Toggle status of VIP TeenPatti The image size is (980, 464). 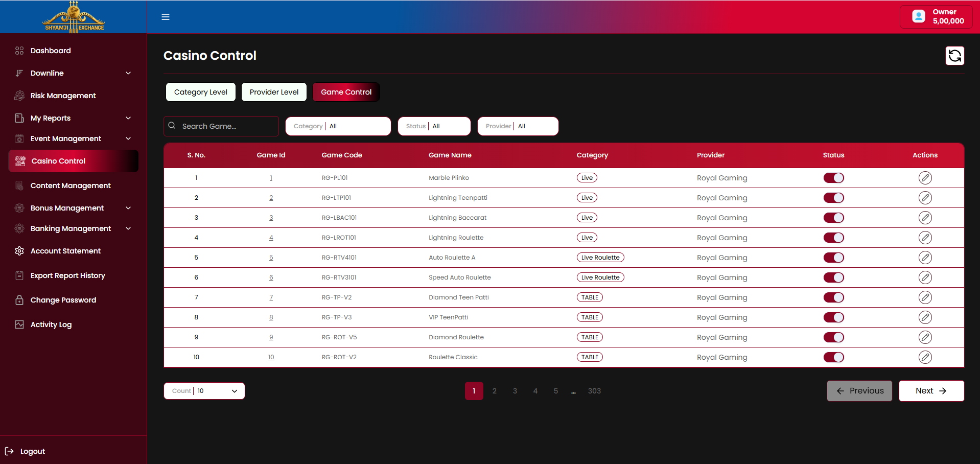tap(833, 317)
